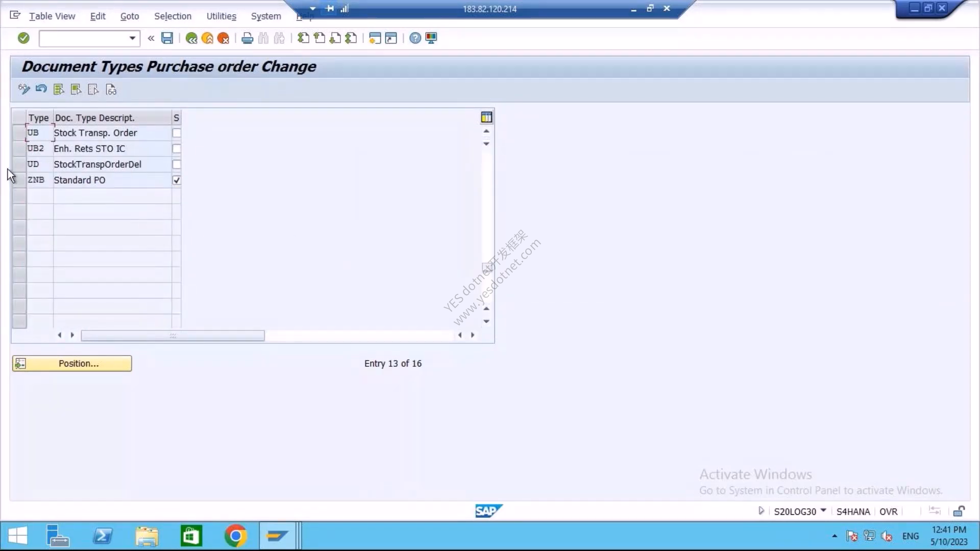Toggle checkbox for Enh. Rets STO IC
Viewport: 980px width, 551px height.
[177, 149]
